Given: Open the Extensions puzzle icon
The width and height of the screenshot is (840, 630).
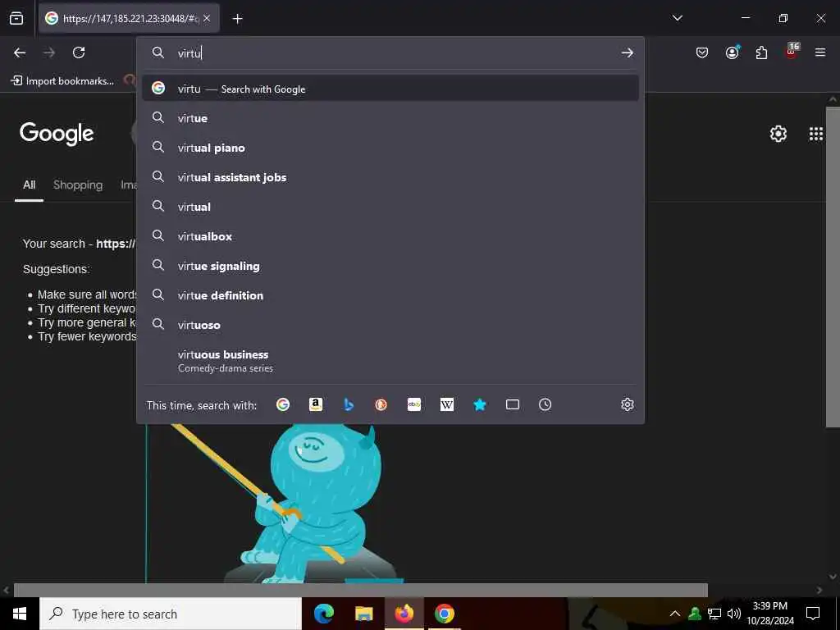Looking at the screenshot, I should 761,52.
